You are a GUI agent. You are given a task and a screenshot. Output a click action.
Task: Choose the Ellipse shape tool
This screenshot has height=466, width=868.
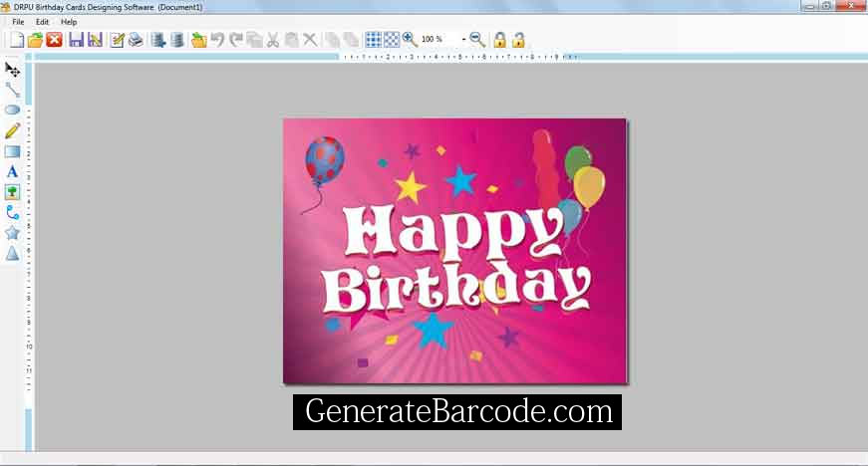click(x=12, y=110)
